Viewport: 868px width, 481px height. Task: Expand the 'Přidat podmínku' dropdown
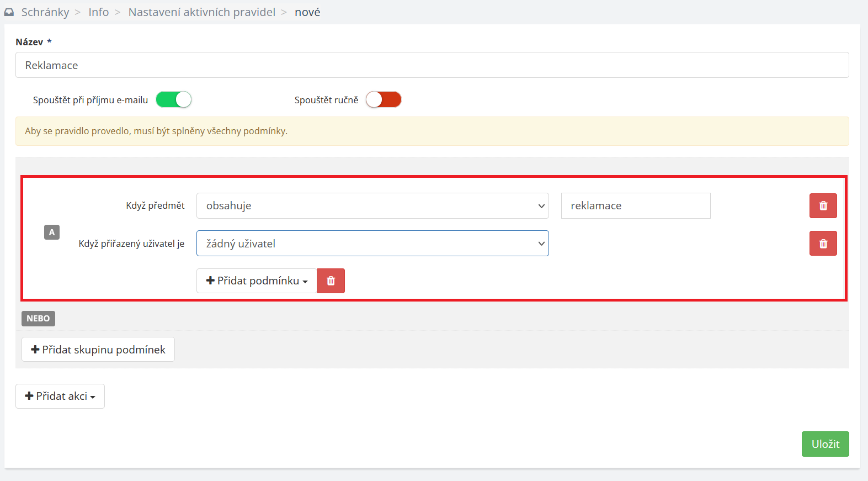(257, 281)
